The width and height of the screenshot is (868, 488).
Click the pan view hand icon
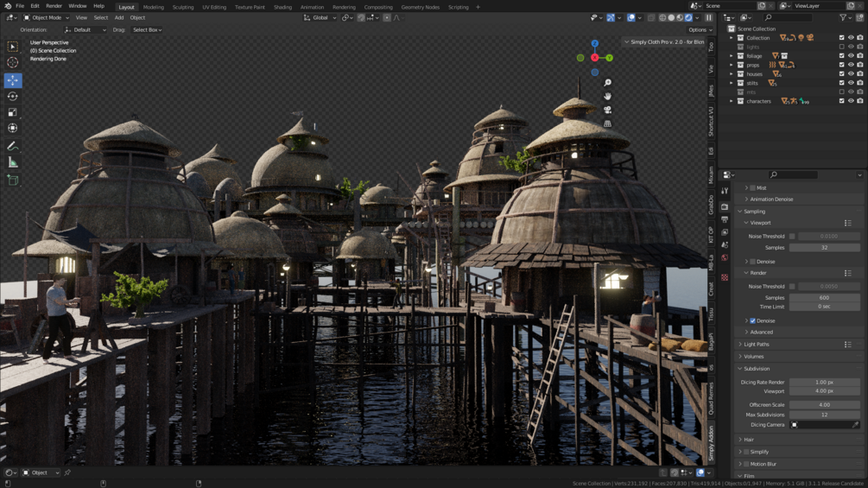[607, 96]
